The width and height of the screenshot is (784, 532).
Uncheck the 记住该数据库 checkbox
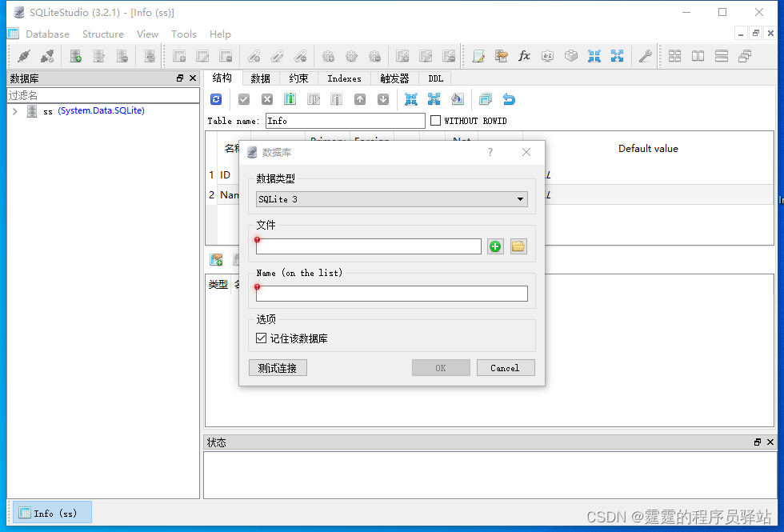point(261,338)
